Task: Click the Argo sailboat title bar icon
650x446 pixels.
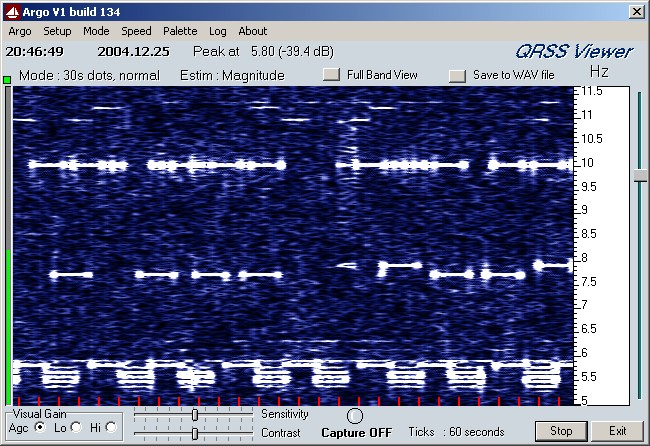Action: tap(12, 12)
